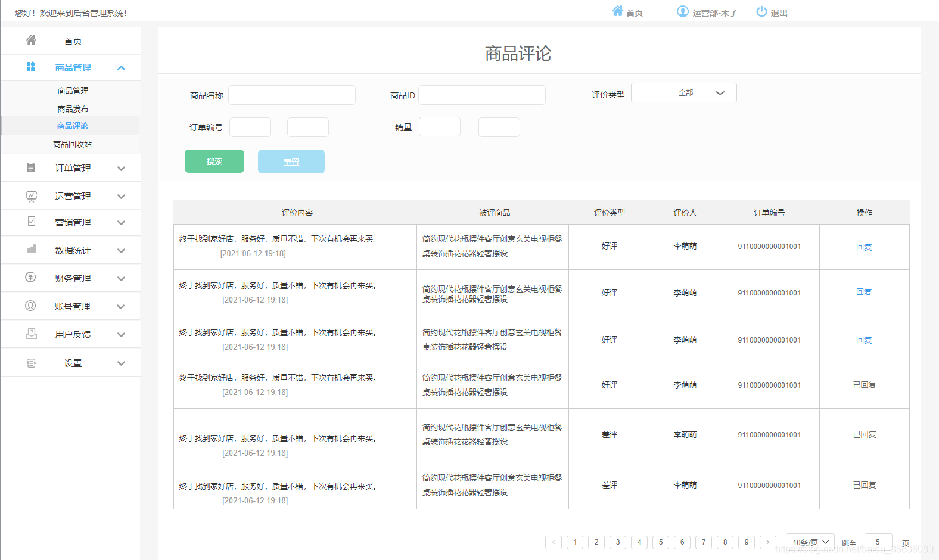
Task: Open 商品管理 submenu item
Action: (x=73, y=91)
